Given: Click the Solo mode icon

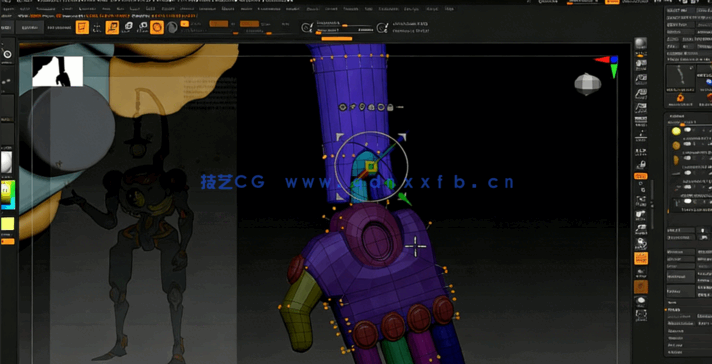Looking at the screenshot, I should tap(641, 300).
